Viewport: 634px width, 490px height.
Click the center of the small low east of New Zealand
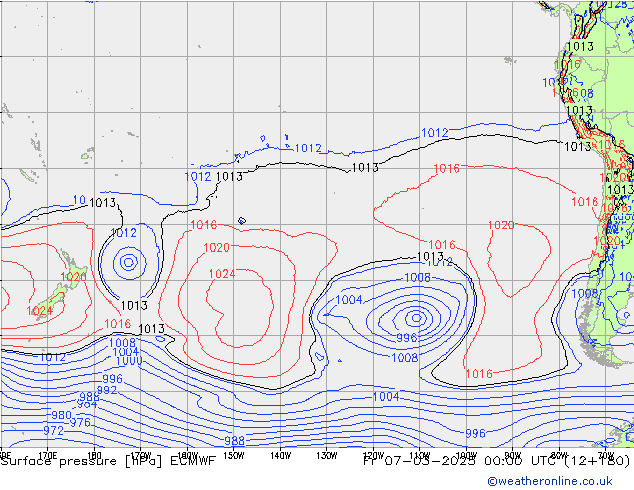click(x=129, y=262)
